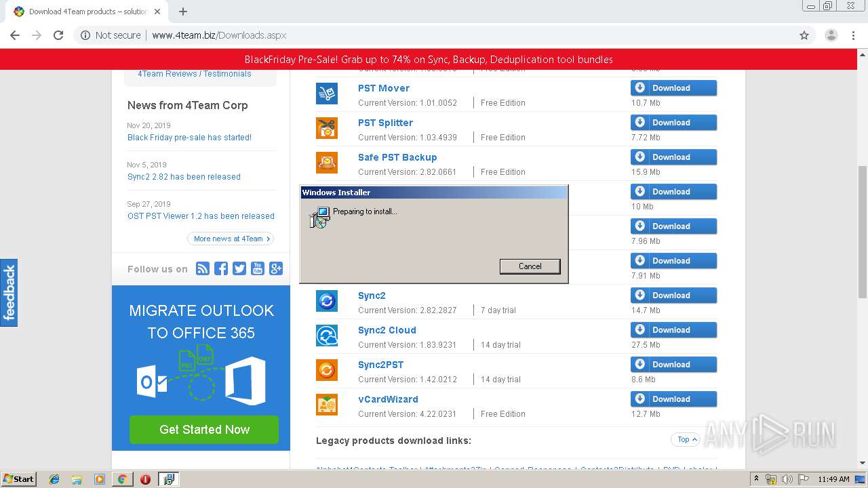Open PST Splitter product link

(385, 123)
